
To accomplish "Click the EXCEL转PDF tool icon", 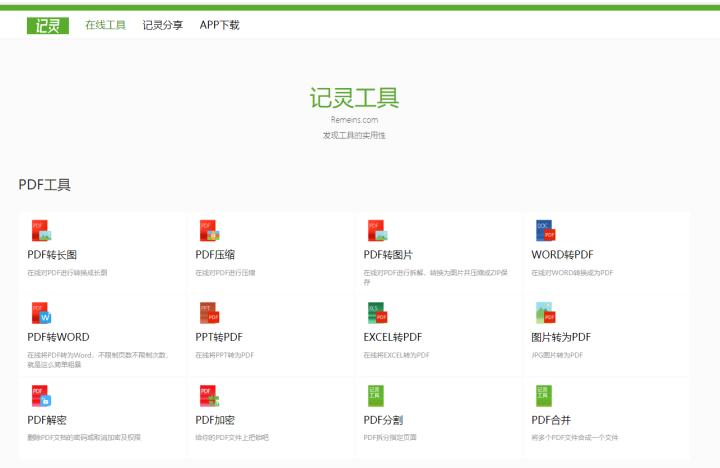I will tap(377, 313).
